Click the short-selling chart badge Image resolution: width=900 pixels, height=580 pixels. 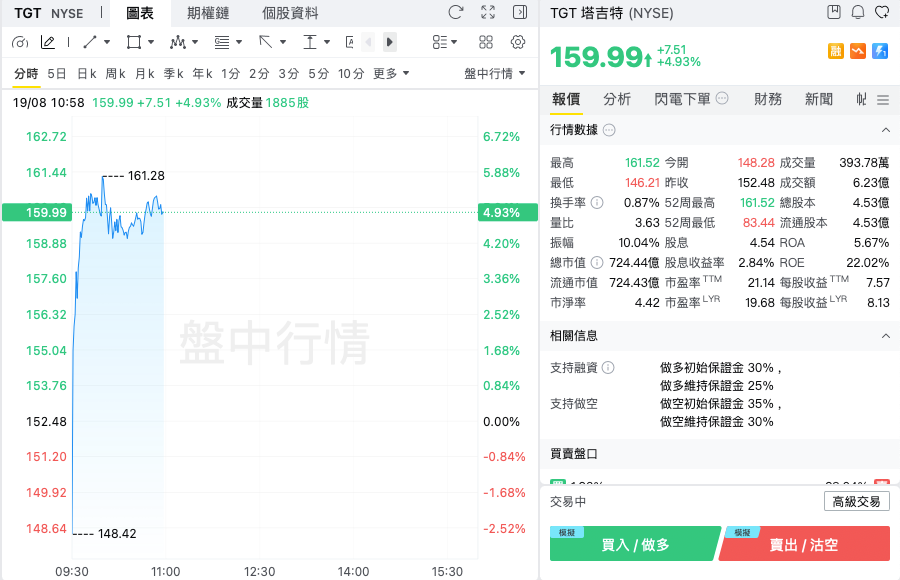click(858, 51)
